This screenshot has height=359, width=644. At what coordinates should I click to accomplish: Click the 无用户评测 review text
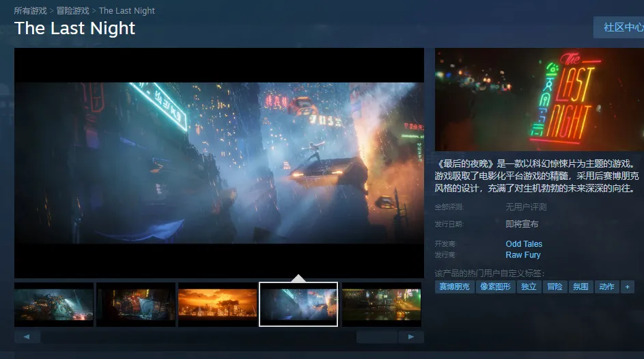tap(526, 207)
